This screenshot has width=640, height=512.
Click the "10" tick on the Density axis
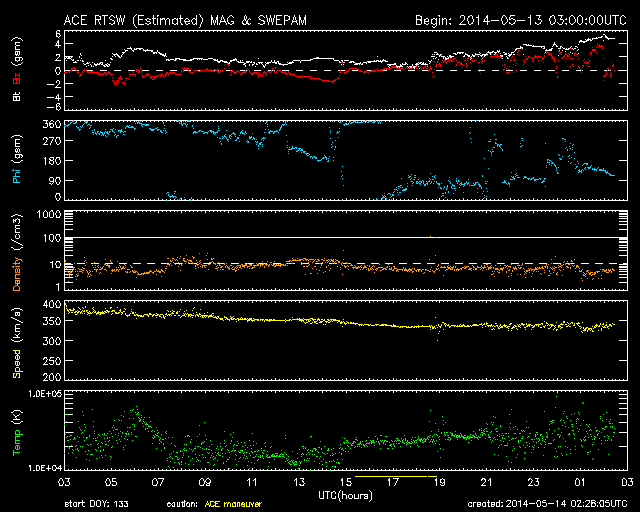56,265
